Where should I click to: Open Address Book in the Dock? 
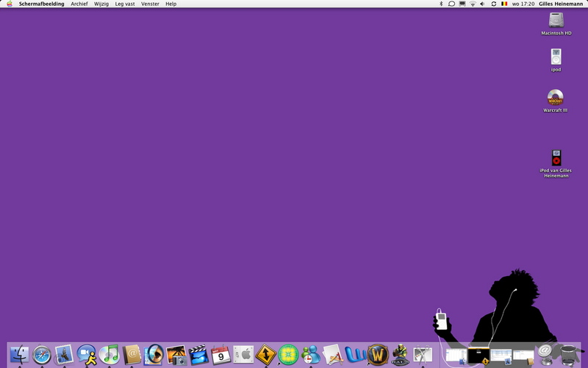tap(132, 355)
